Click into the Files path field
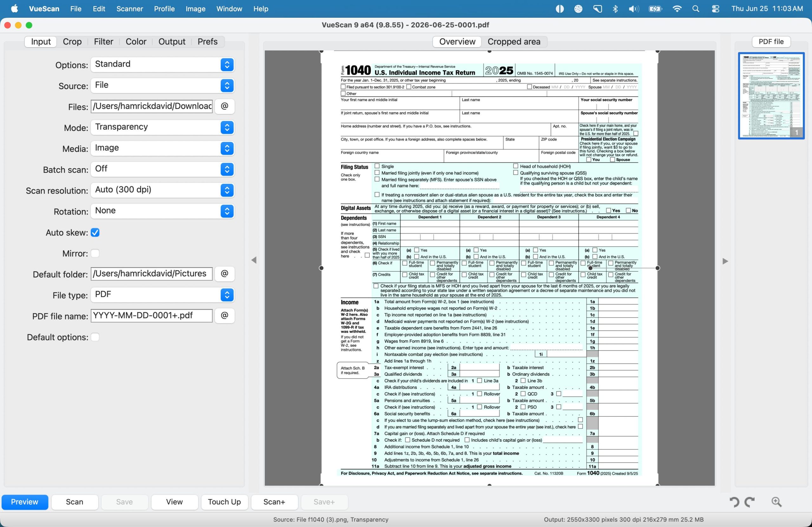812x527 pixels. pyautogui.click(x=152, y=106)
